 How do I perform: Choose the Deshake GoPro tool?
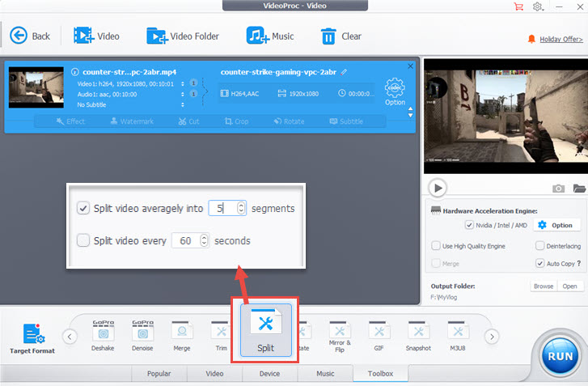[104, 330]
